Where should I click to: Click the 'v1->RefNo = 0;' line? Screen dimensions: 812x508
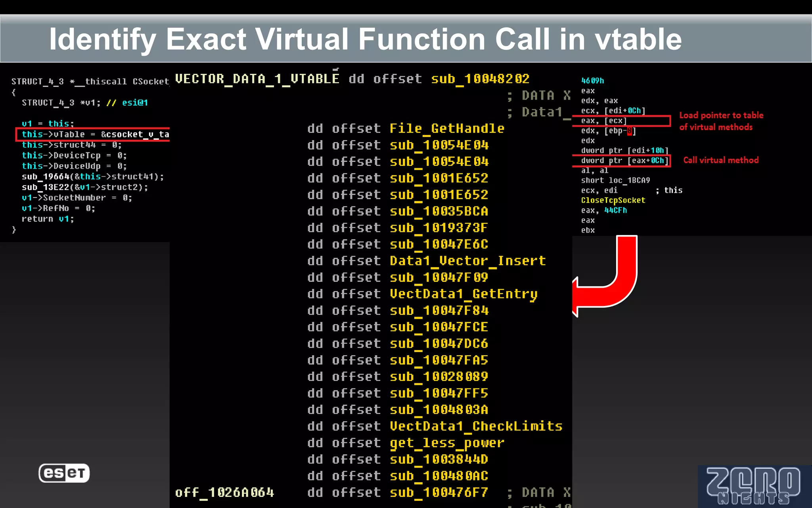click(58, 208)
